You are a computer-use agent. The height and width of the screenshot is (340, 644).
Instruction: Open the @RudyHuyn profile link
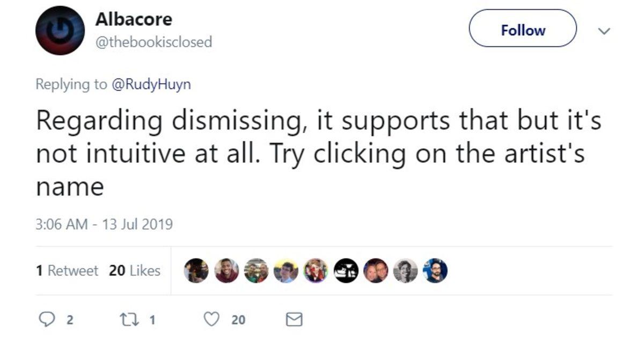150,84
